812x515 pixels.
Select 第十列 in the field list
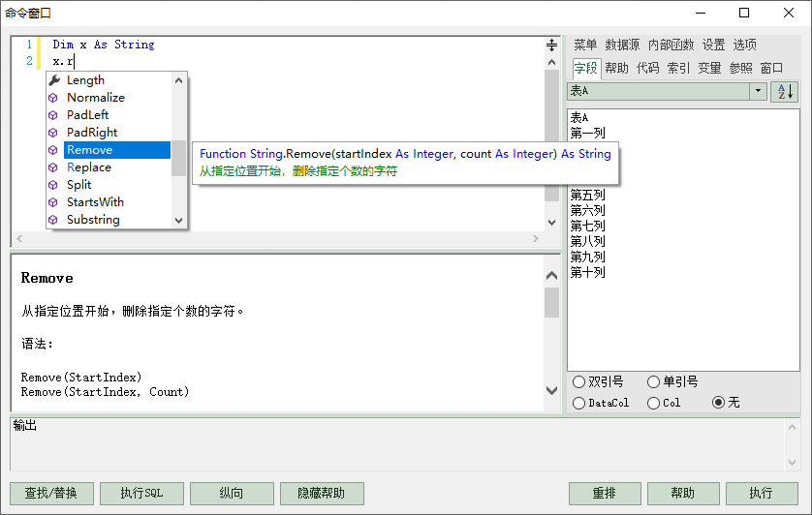point(588,272)
